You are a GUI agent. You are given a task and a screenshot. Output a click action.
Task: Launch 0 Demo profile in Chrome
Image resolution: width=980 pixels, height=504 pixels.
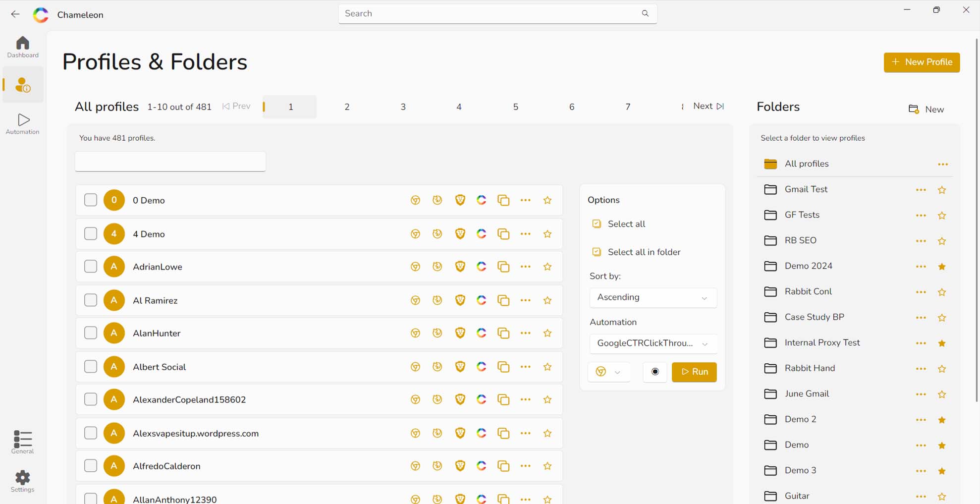(415, 200)
